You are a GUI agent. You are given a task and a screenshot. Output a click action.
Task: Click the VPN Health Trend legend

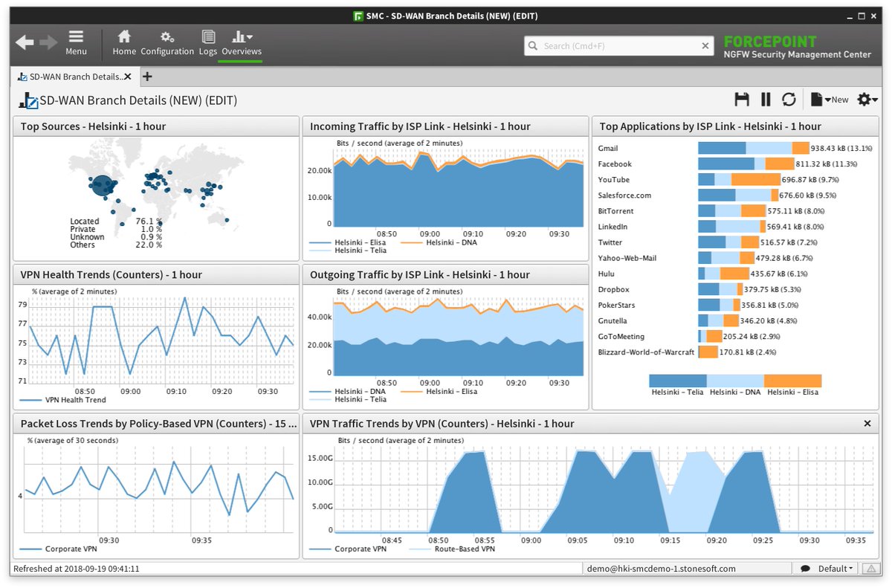pos(62,400)
